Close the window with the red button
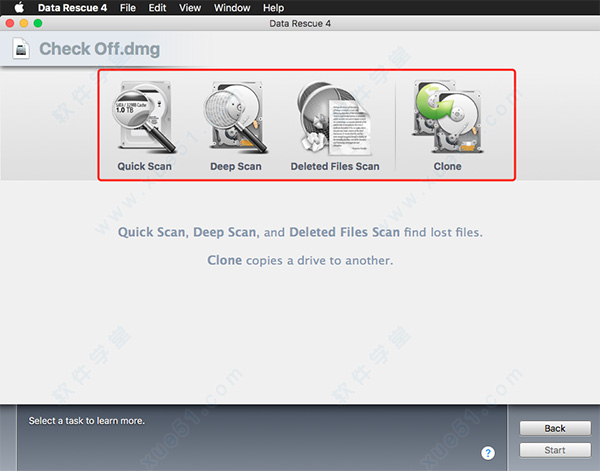The image size is (600, 471). click(x=10, y=23)
